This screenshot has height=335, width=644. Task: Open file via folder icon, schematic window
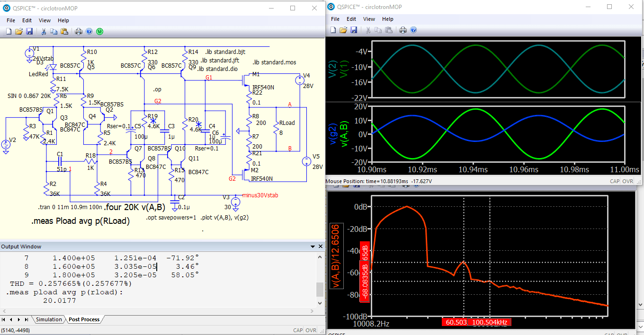pos(19,31)
